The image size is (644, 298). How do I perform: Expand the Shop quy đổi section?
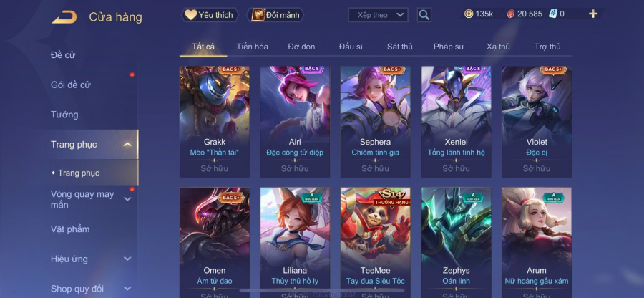tap(127, 289)
